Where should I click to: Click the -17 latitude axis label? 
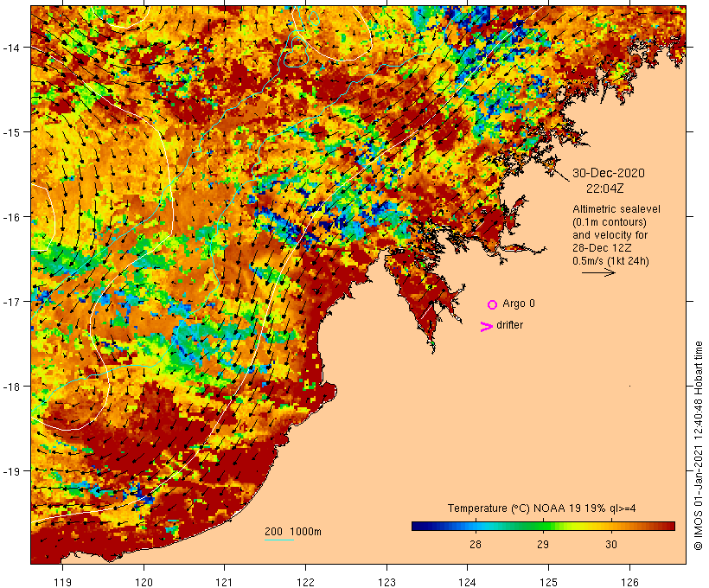pyautogui.click(x=11, y=302)
